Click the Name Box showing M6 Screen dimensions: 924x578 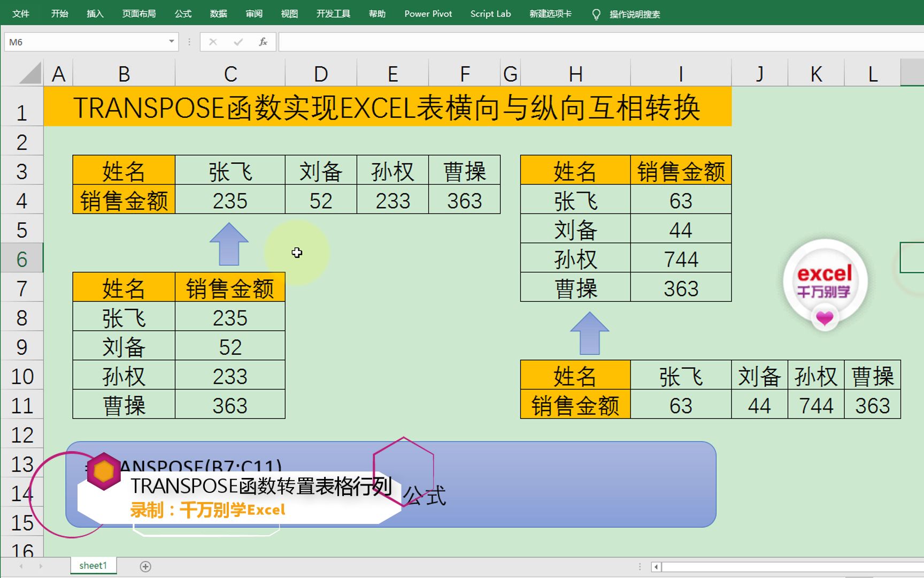pyautogui.click(x=86, y=42)
